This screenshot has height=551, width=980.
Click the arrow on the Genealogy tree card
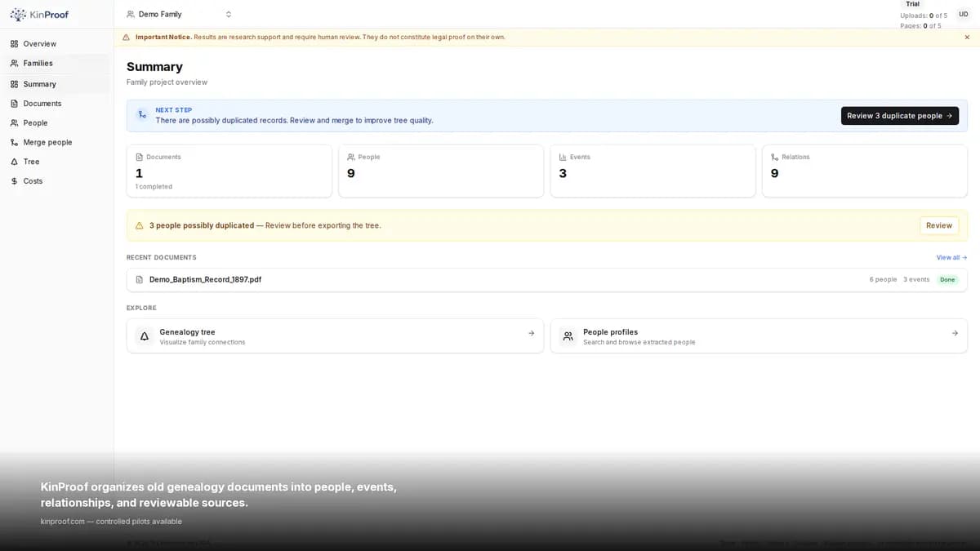tap(532, 333)
